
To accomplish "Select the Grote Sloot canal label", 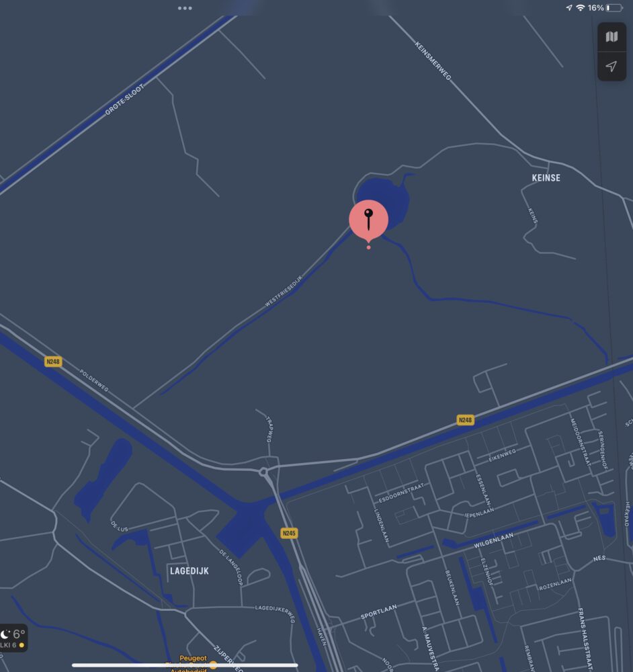I will [125, 99].
